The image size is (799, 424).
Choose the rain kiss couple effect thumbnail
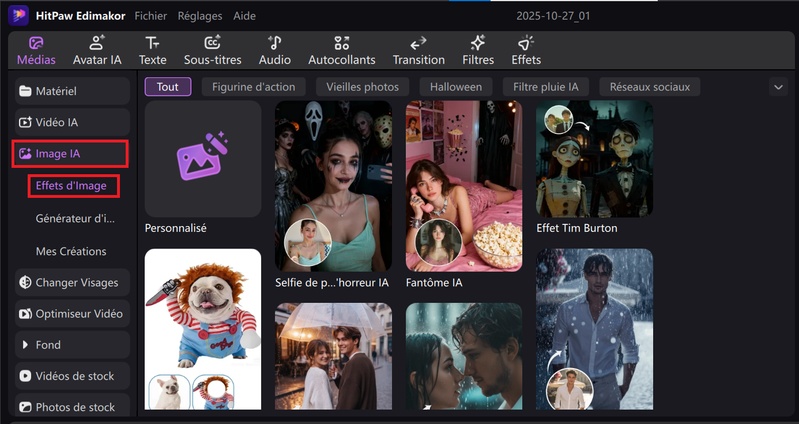(464, 357)
